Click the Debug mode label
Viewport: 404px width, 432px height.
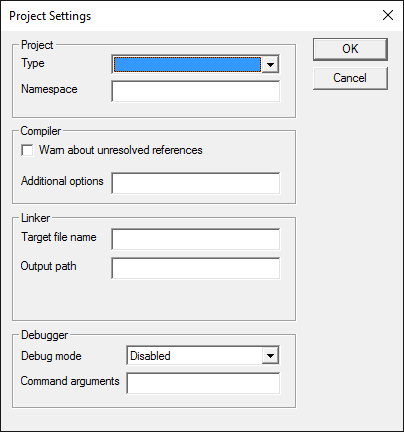point(51,356)
